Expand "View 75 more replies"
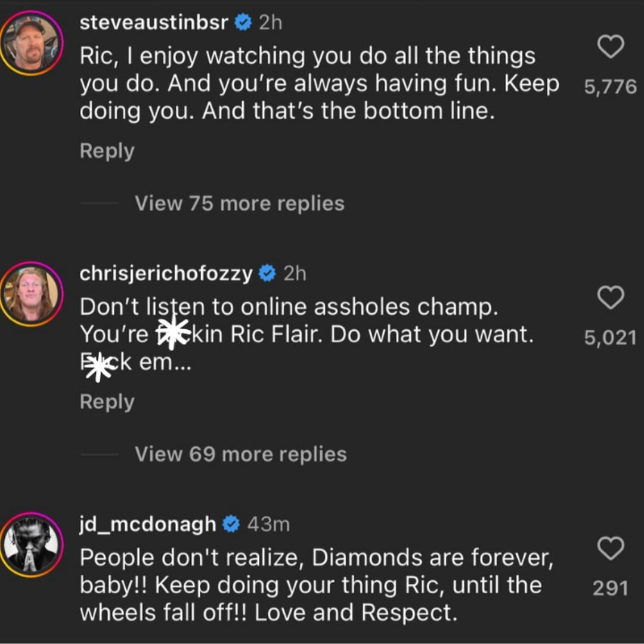Screen dimensions: 644x644 pos(239,203)
